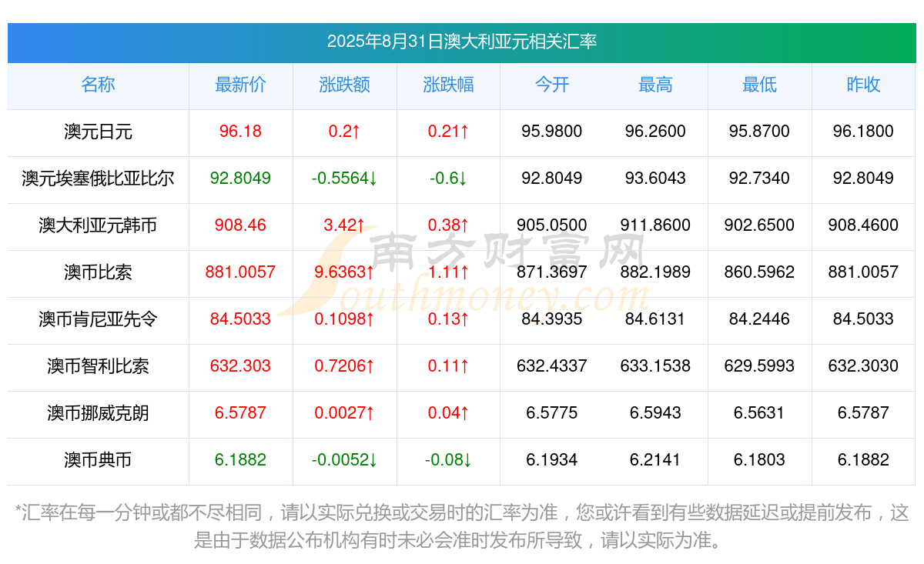Click high value 911.8600

(655, 225)
